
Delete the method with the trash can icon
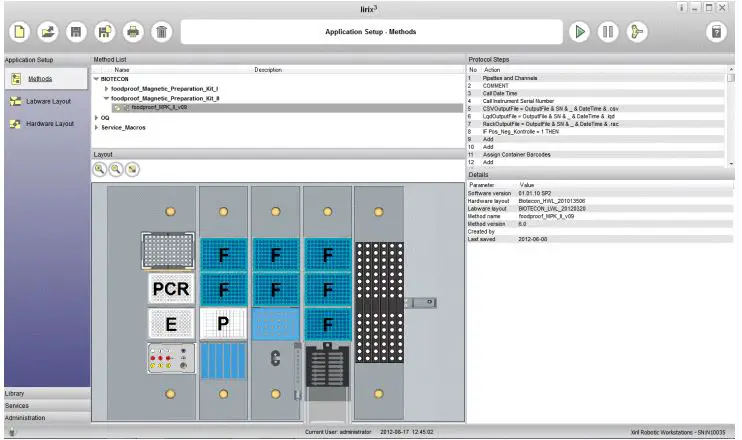coord(161,32)
